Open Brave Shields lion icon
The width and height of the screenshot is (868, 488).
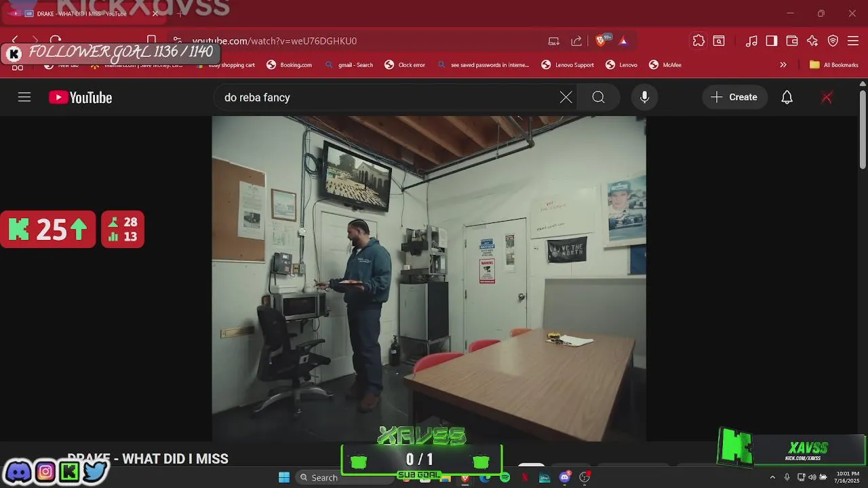(x=601, y=41)
